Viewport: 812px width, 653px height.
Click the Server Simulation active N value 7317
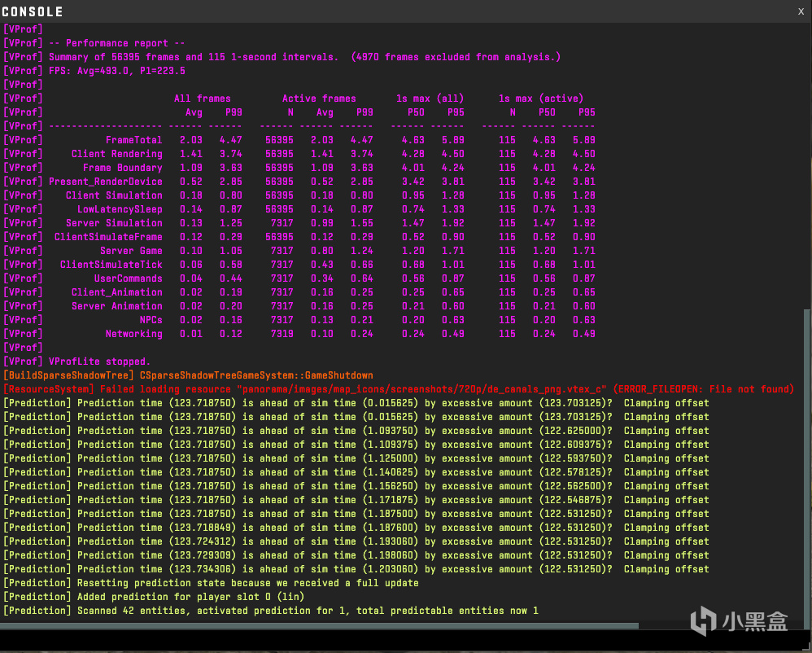pos(282,223)
